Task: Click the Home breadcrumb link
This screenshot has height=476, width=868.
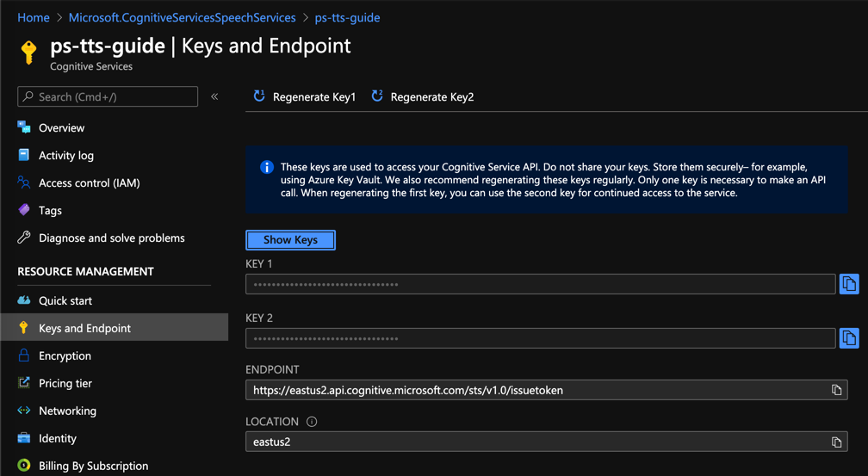Action: 34,18
